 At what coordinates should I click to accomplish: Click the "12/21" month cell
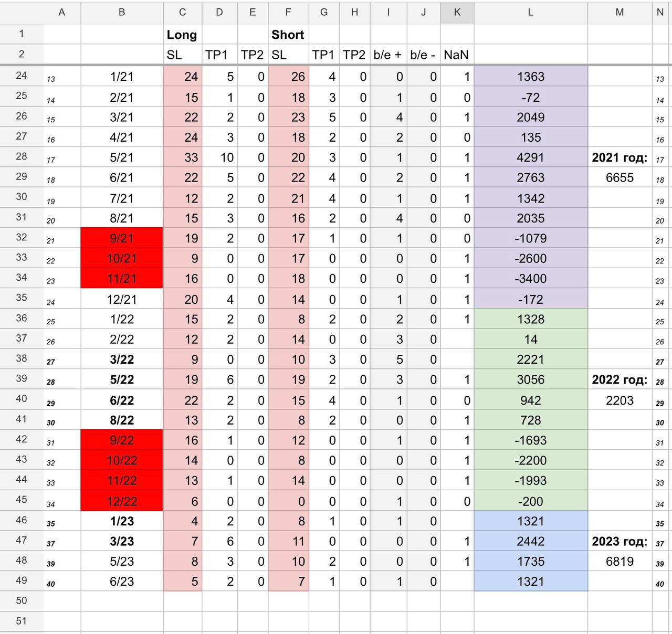(122, 299)
